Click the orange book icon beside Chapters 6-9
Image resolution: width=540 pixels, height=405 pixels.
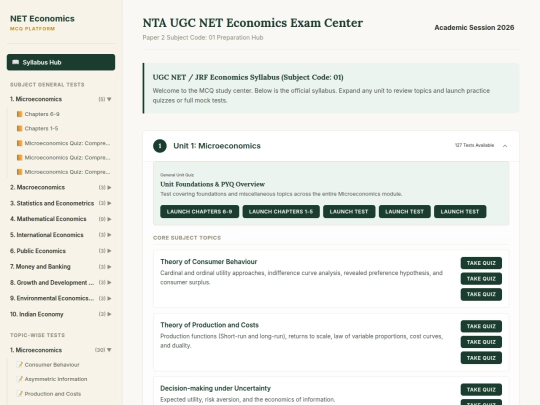pyautogui.click(x=20, y=114)
